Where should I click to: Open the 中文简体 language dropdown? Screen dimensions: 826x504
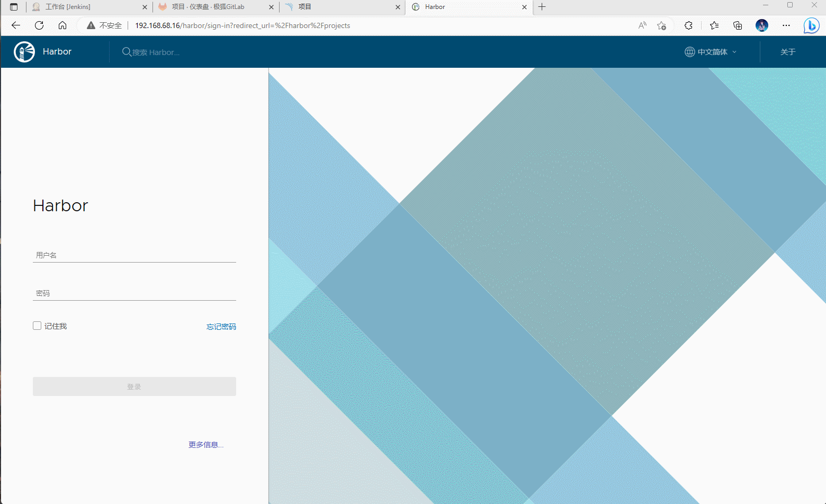click(711, 52)
